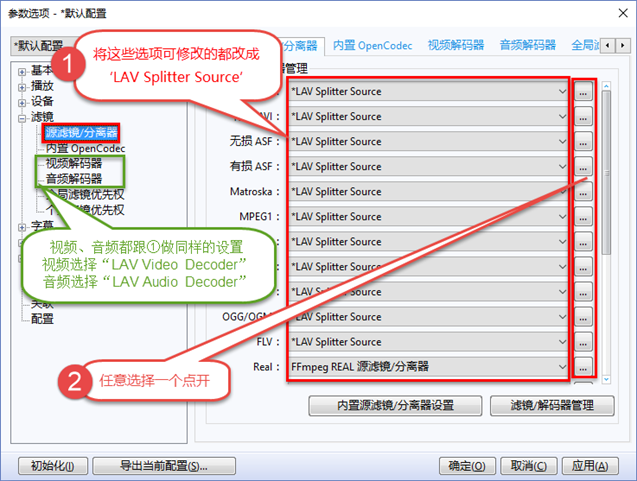The height and width of the screenshot is (481, 637).
Task: Click the 初始化(I) button
Action: pyautogui.click(x=53, y=466)
